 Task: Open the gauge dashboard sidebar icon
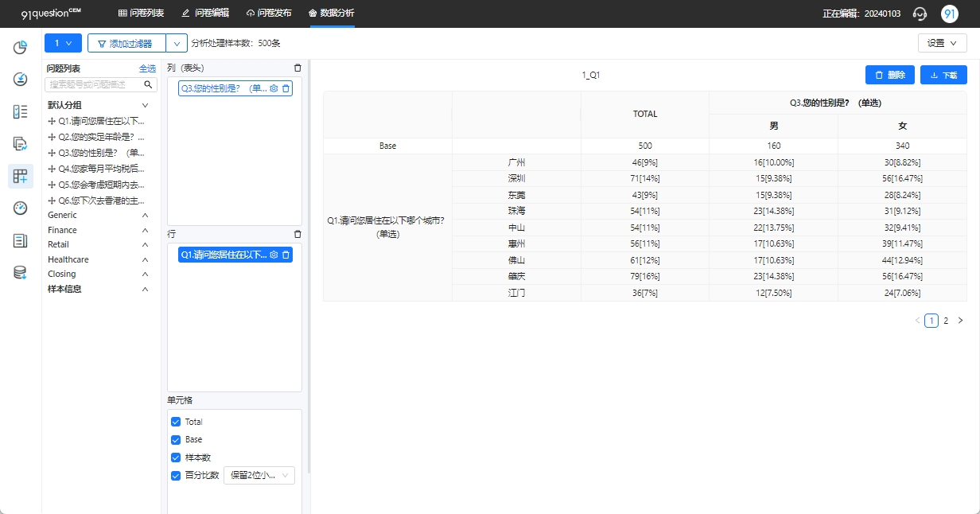tap(21, 208)
